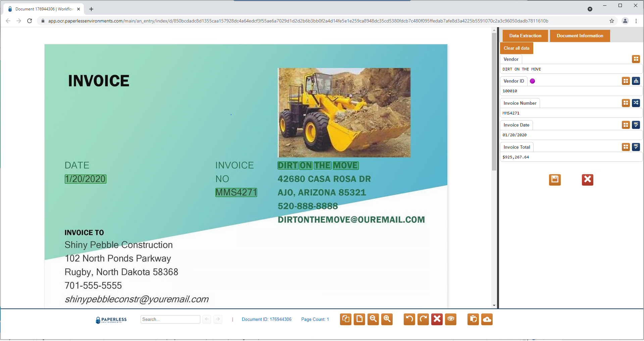Click the Paperless Environments logo
Viewport: 644px width, 341px height.
point(111,320)
